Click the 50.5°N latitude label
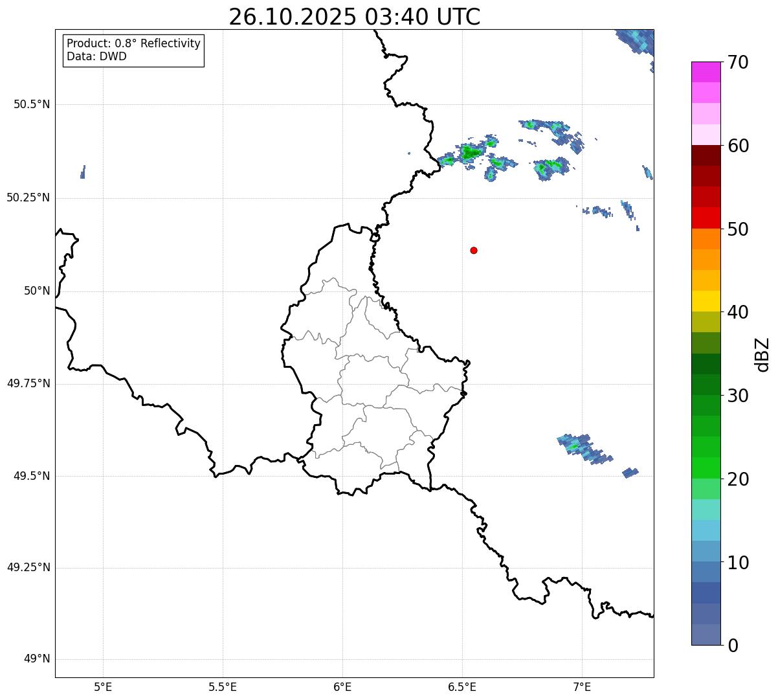778x700 pixels. (32, 104)
